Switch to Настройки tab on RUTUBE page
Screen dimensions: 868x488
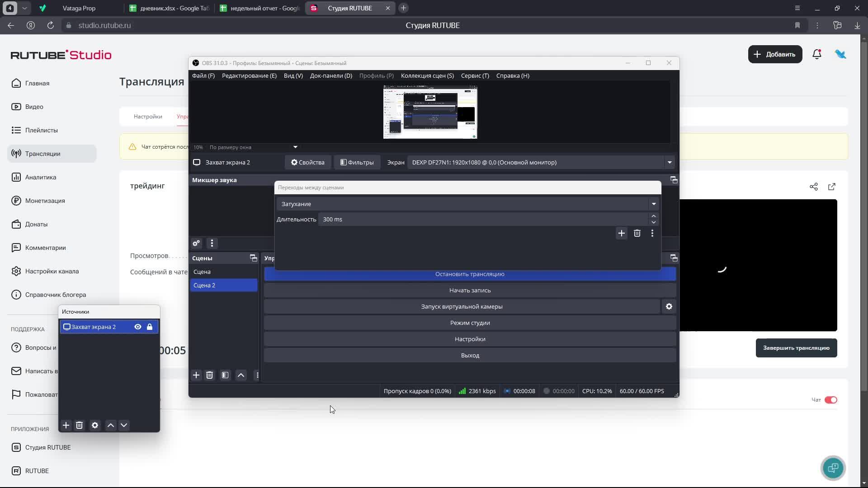point(148,117)
